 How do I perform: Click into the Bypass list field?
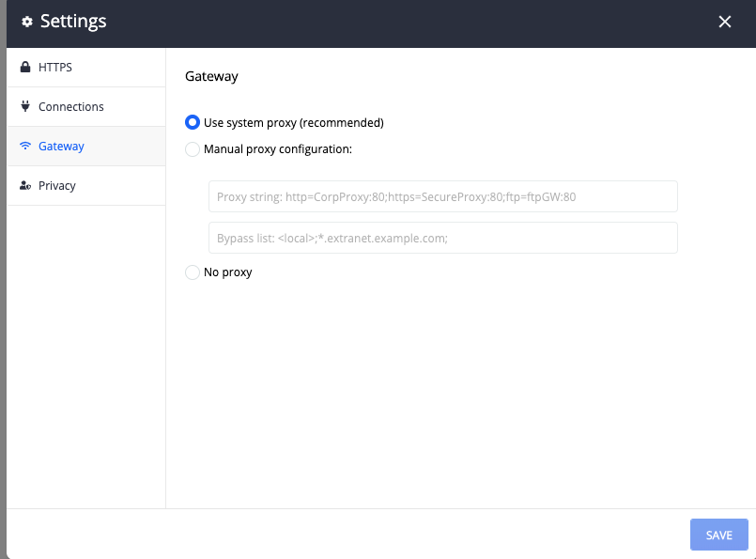(442, 238)
